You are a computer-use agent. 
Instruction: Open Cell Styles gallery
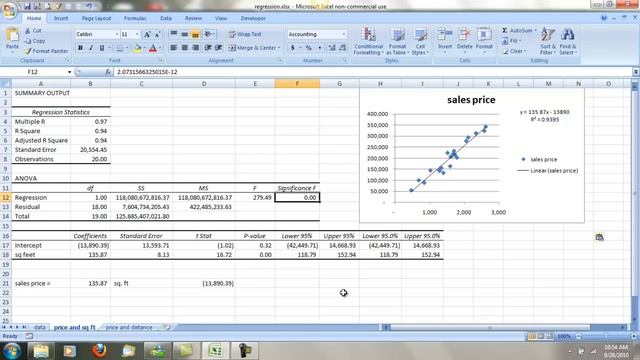420,41
